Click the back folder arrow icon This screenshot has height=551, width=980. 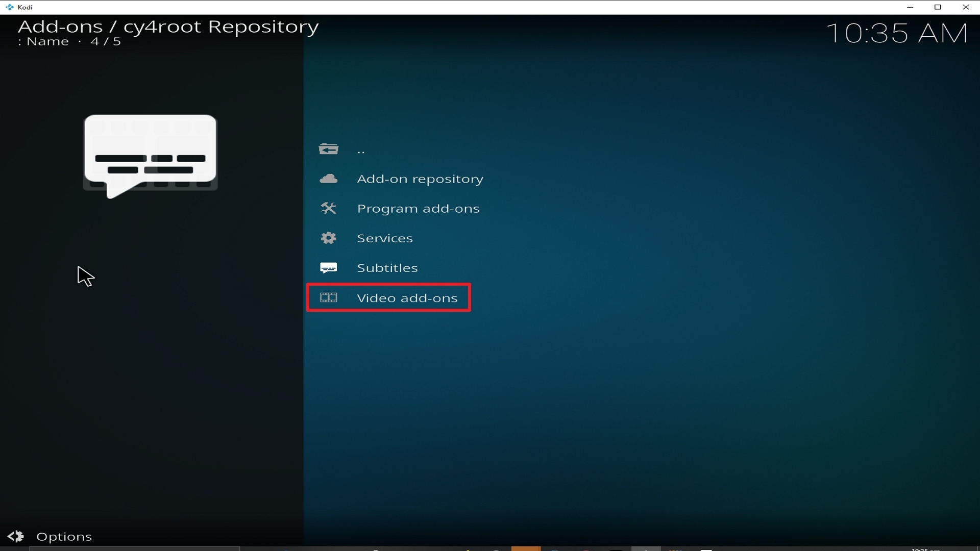click(329, 149)
